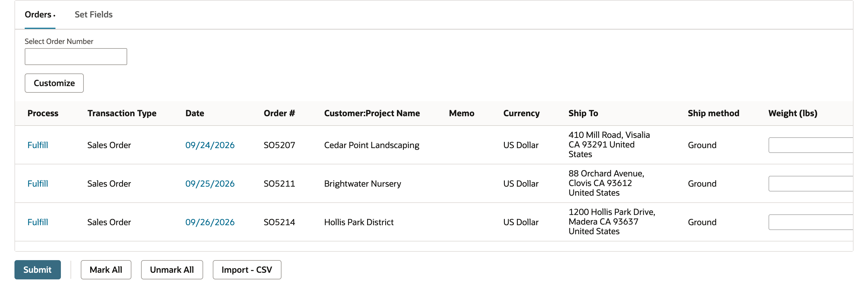This screenshot has width=868, height=283.
Task: Select the order number SO5211 cell
Action: pos(279,184)
